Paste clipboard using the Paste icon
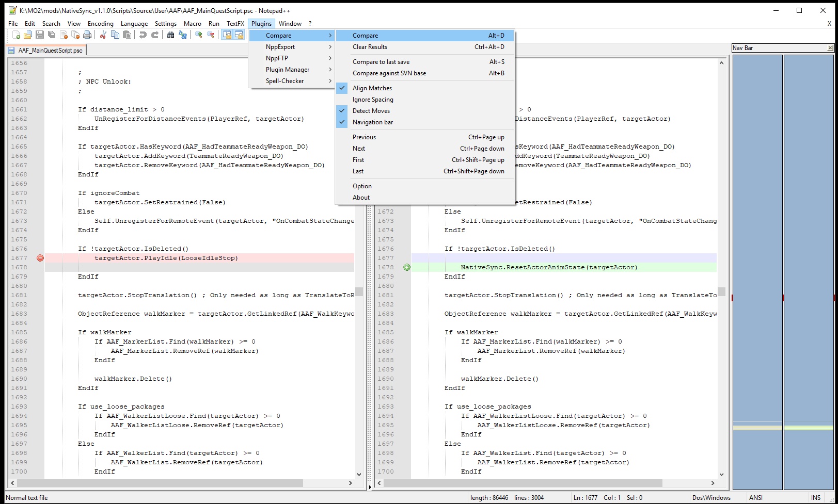Screen dimensions: 838x504 127,35
